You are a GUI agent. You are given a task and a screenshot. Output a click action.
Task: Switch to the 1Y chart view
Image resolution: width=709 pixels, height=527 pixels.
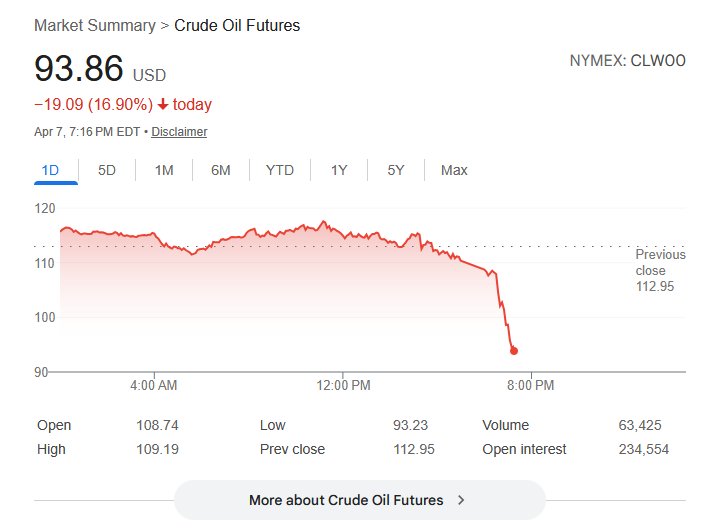click(339, 170)
